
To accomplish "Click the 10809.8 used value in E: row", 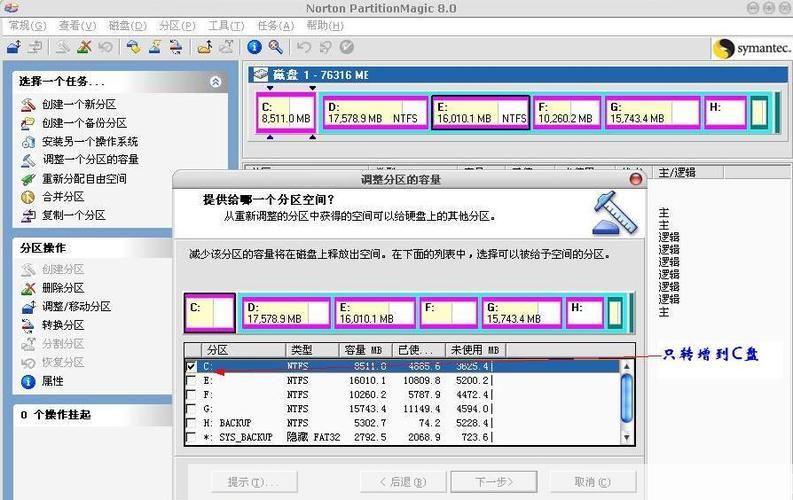I will (x=421, y=380).
